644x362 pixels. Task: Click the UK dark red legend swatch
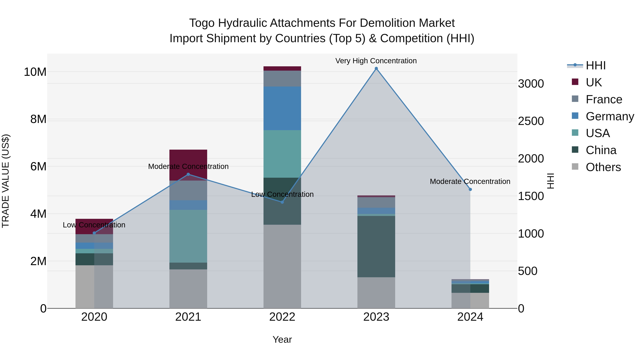(x=575, y=82)
